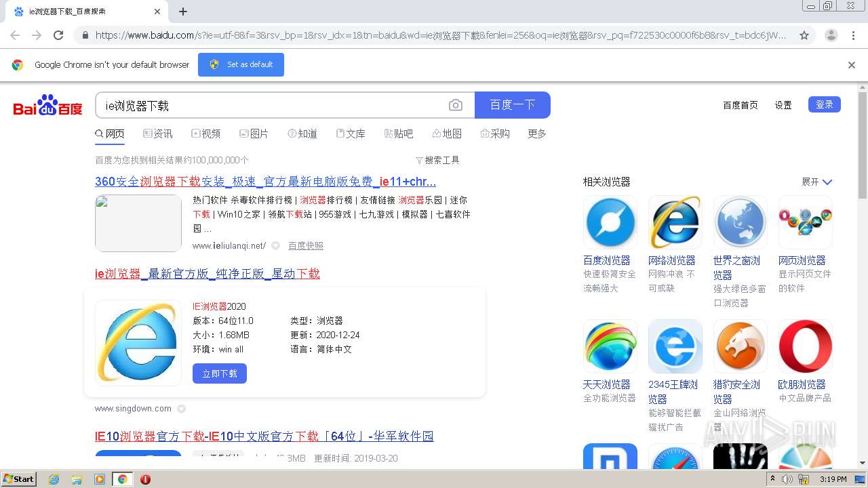
Task: Open 360安全浏览器下载安装 result link
Action: click(x=265, y=182)
